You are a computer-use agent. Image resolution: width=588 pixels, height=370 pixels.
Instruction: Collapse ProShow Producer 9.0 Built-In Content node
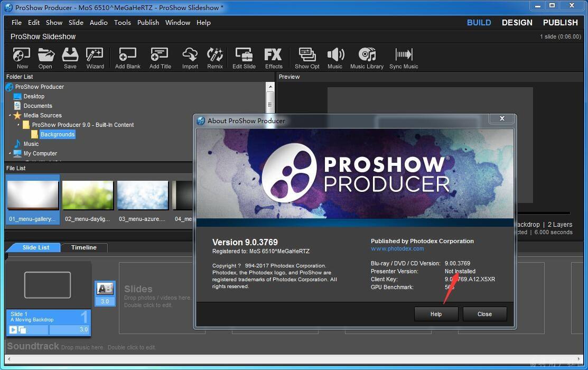tap(18, 125)
